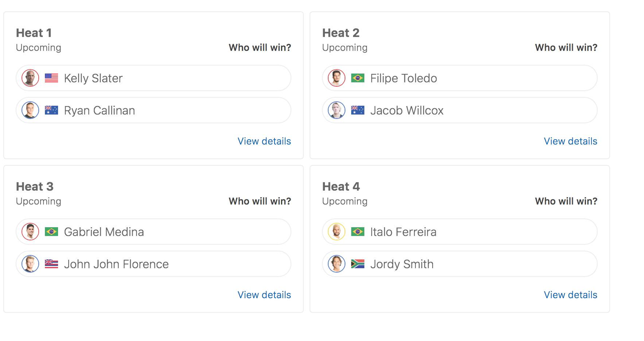Select John John Florence as Heat 3 winner
Screen dimensions: 644x341
pos(154,264)
